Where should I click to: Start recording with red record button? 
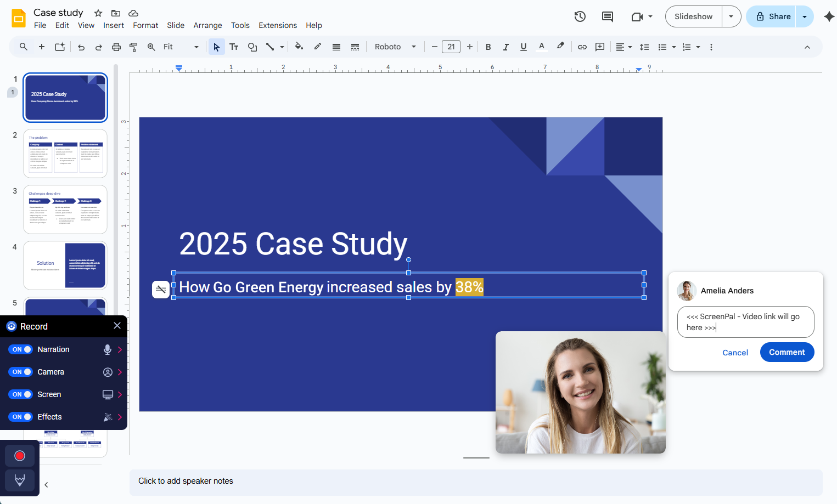click(x=20, y=456)
